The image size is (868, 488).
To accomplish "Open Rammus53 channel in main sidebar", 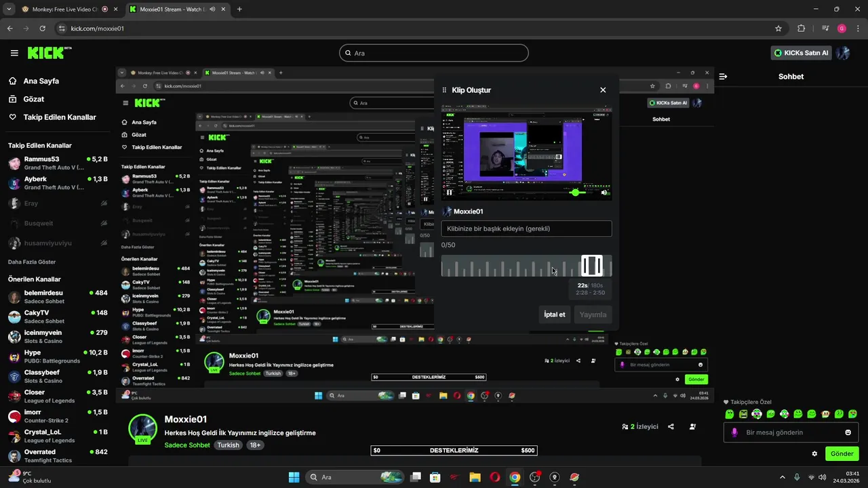I will tap(58, 163).
